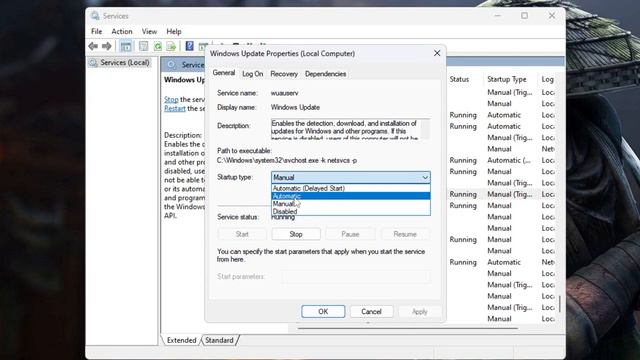Click the Services header gear icon
The height and width of the screenshot is (360, 640).
coord(171,65)
